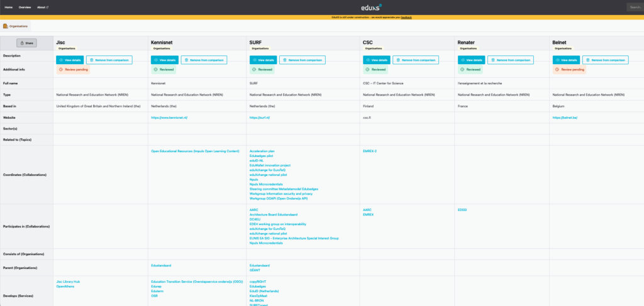Open the copyRIGHT service link
644x306 pixels.
pyautogui.click(x=257, y=281)
